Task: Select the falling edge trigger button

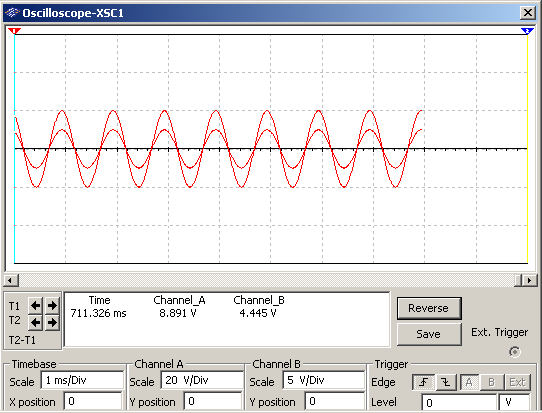Action: (x=446, y=382)
